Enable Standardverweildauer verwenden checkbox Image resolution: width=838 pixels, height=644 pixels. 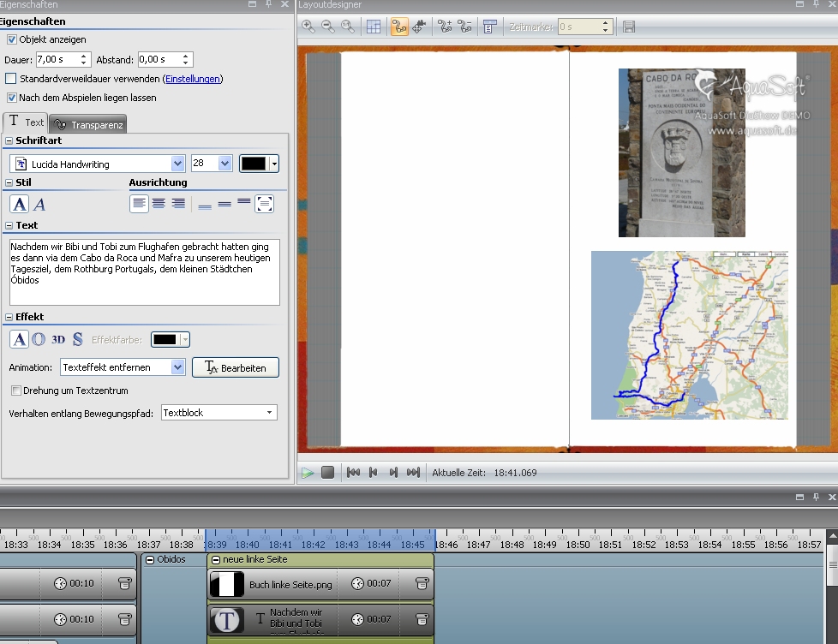click(x=12, y=79)
